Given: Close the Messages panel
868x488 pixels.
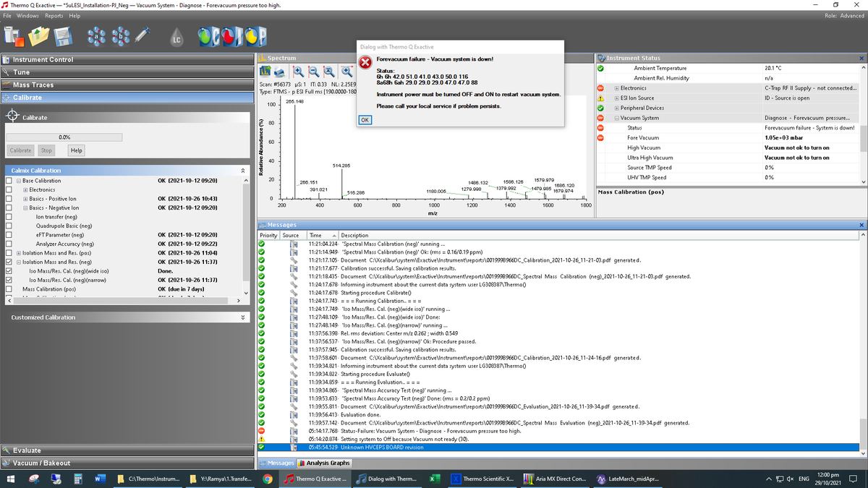Looking at the screenshot, I should (861, 225).
